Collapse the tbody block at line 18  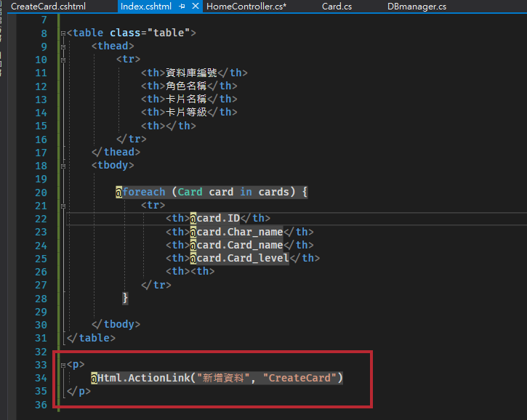[63, 166]
